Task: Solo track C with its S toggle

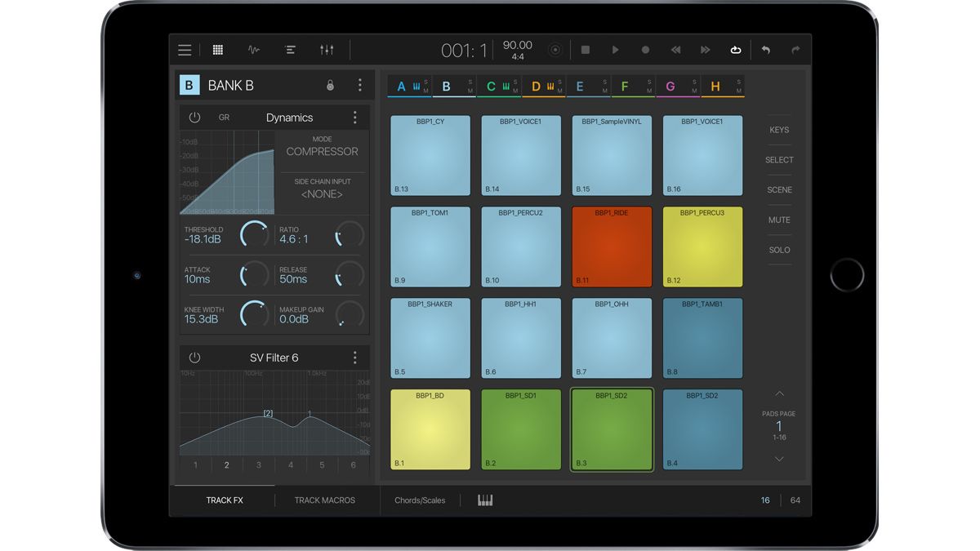Action: click(x=514, y=82)
